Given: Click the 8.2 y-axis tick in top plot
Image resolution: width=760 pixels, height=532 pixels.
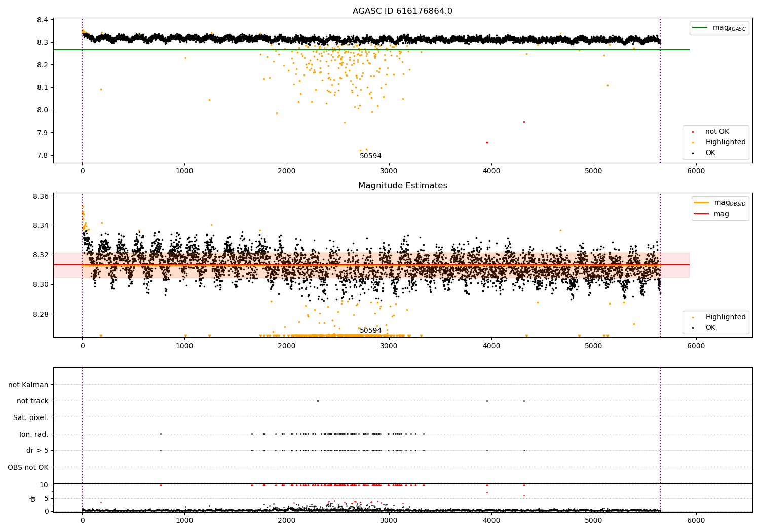Looking at the screenshot, I should click(x=43, y=65).
